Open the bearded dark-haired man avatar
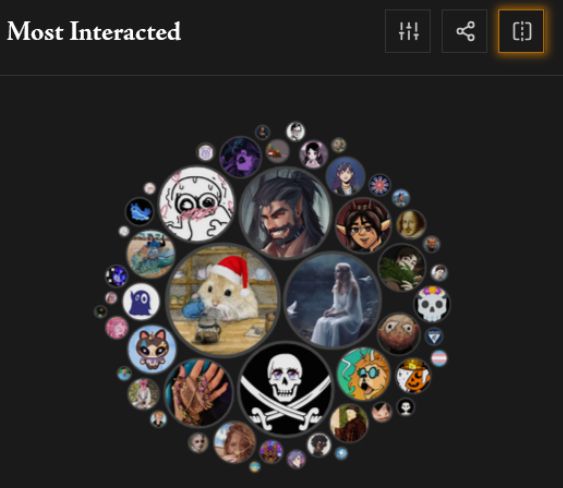This screenshot has height=488, width=563. [x=286, y=212]
